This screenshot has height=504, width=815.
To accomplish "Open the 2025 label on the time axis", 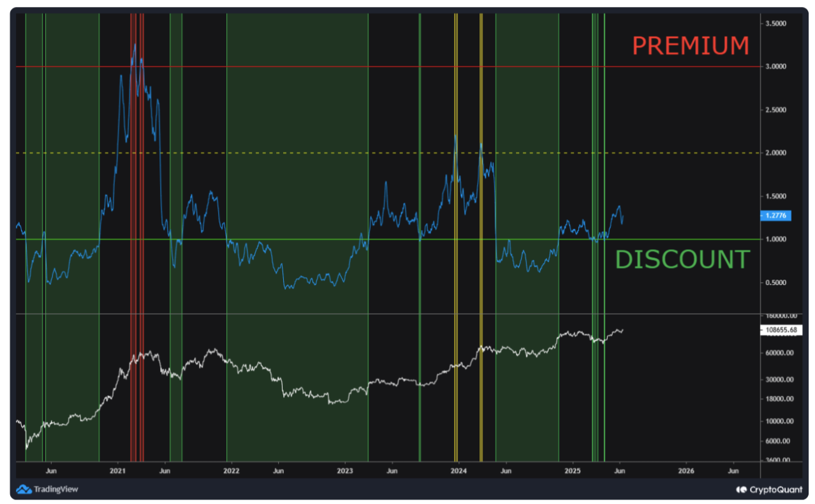I will tap(571, 470).
